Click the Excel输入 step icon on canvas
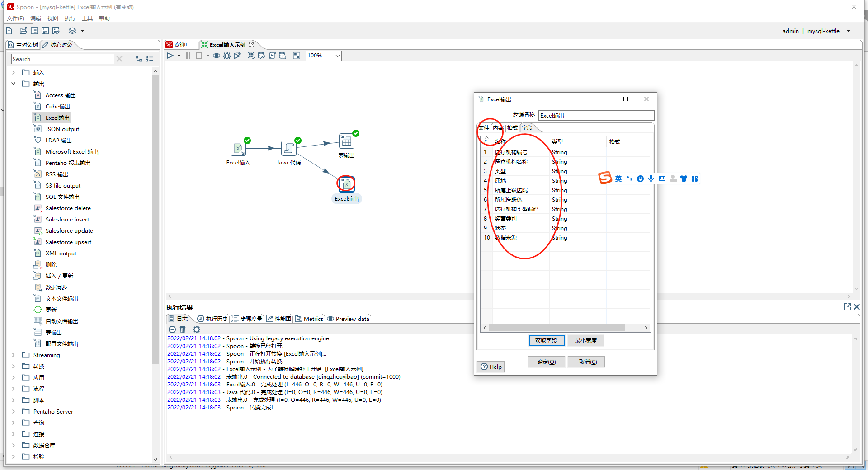Viewport: 868px width, 470px height. (x=238, y=148)
